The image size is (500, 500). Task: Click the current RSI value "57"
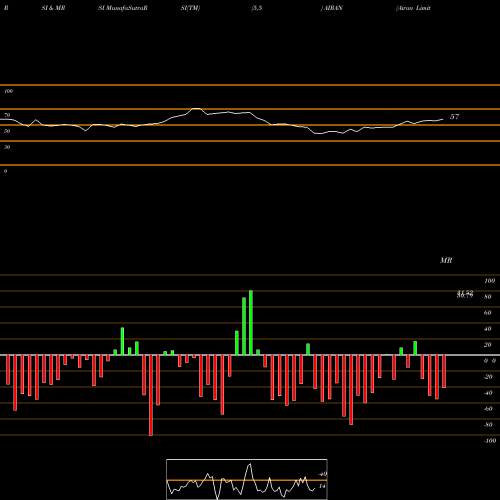[454, 117]
